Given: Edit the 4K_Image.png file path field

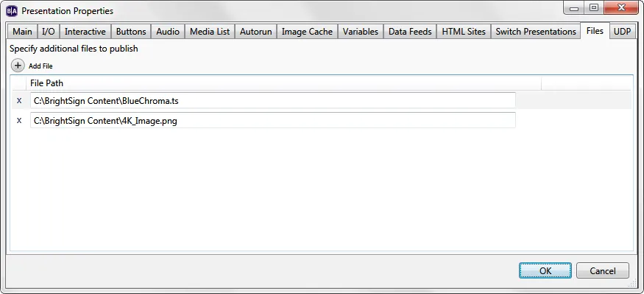Looking at the screenshot, I should [x=273, y=121].
